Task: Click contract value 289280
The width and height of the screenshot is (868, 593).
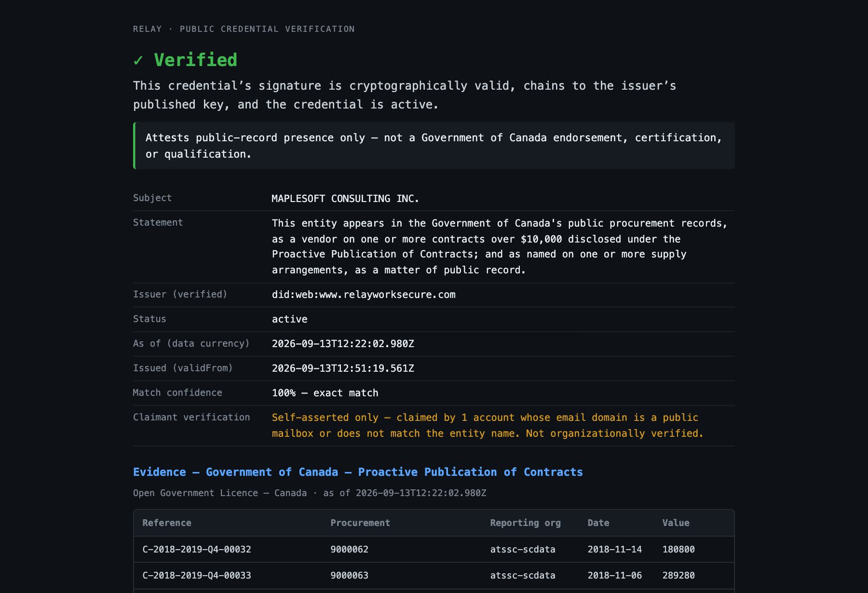Action: [x=678, y=575]
